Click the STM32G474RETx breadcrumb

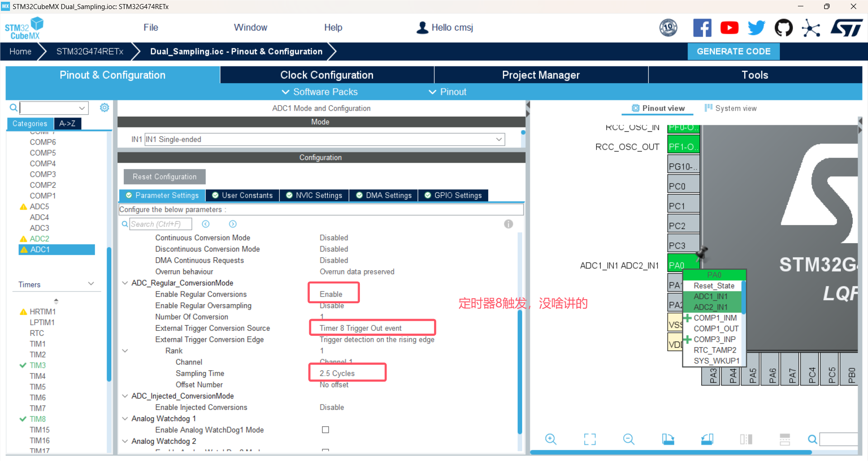[90, 52]
